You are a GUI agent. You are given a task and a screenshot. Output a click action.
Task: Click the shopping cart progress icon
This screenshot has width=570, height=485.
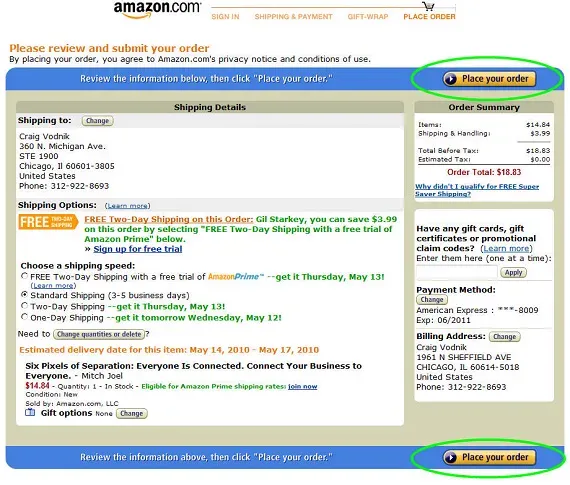coord(429,6)
